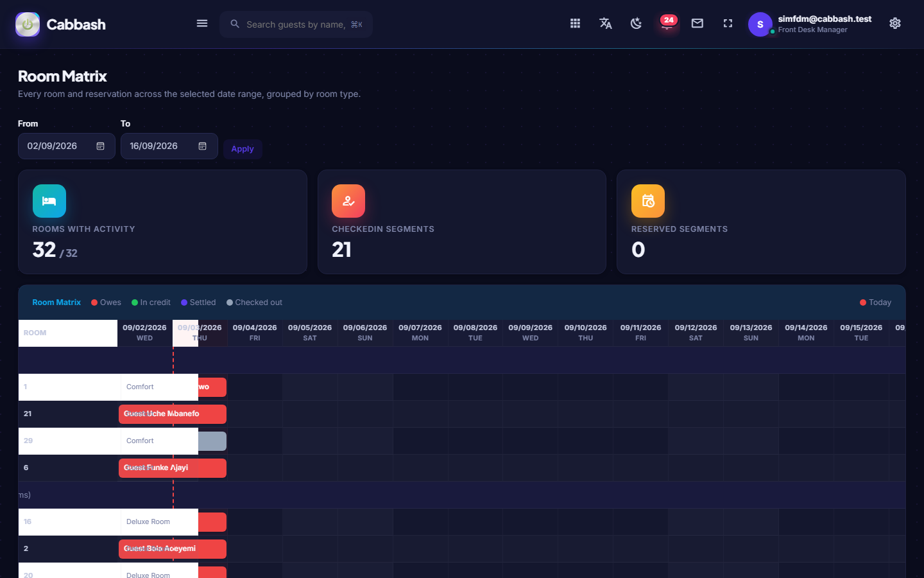Image resolution: width=924 pixels, height=578 pixels.
Task: Select the 09/02/2026 WED column header
Action: tap(145, 333)
